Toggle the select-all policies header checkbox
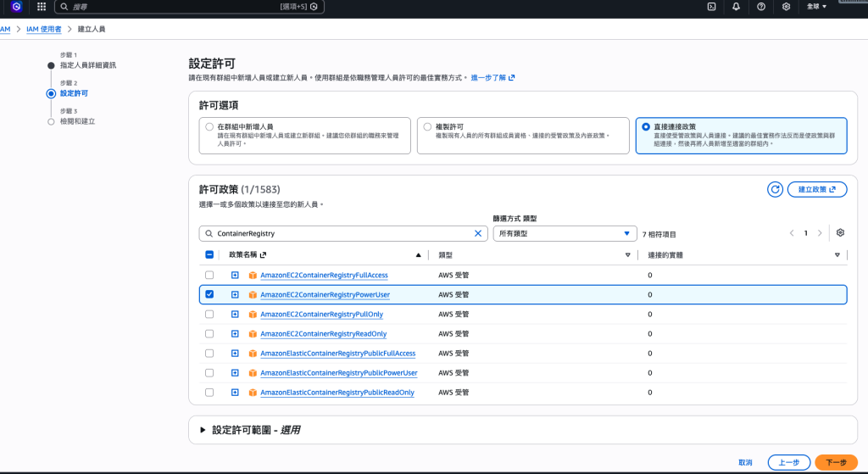868x474 pixels. coord(209,254)
